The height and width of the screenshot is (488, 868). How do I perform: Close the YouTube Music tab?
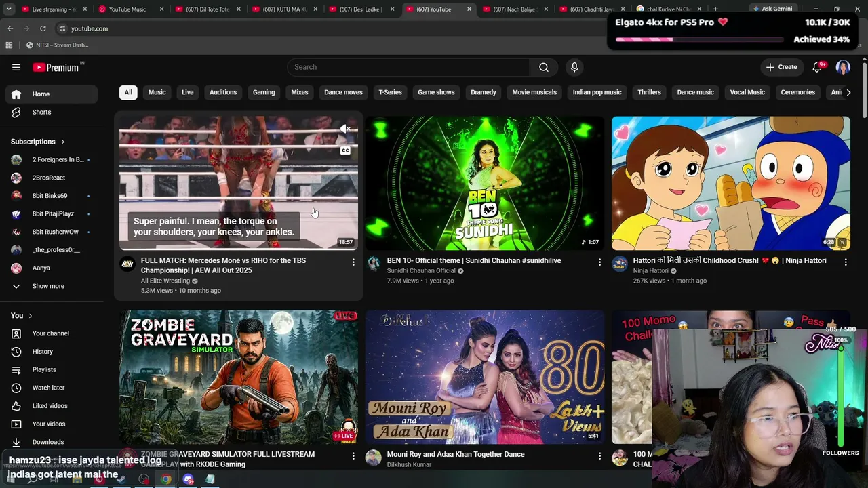(x=161, y=9)
